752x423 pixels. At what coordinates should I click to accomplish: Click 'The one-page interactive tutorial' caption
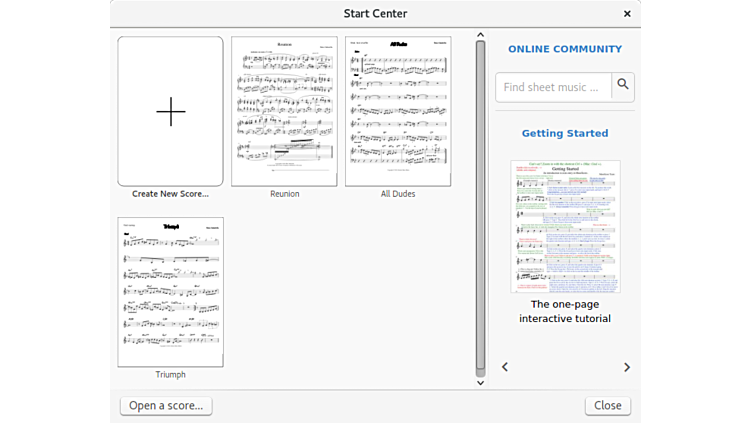click(x=565, y=311)
